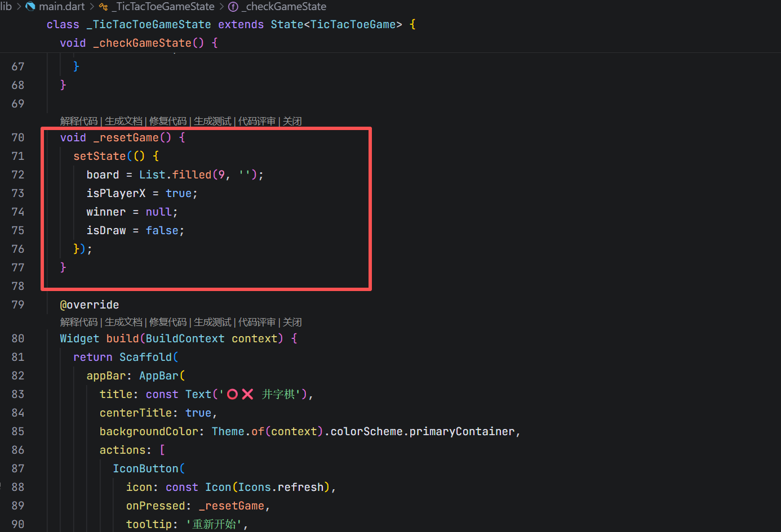Click 生成测试 above _resetGame method
Image resolution: width=781 pixels, height=532 pixels.
tap(212, 121)
